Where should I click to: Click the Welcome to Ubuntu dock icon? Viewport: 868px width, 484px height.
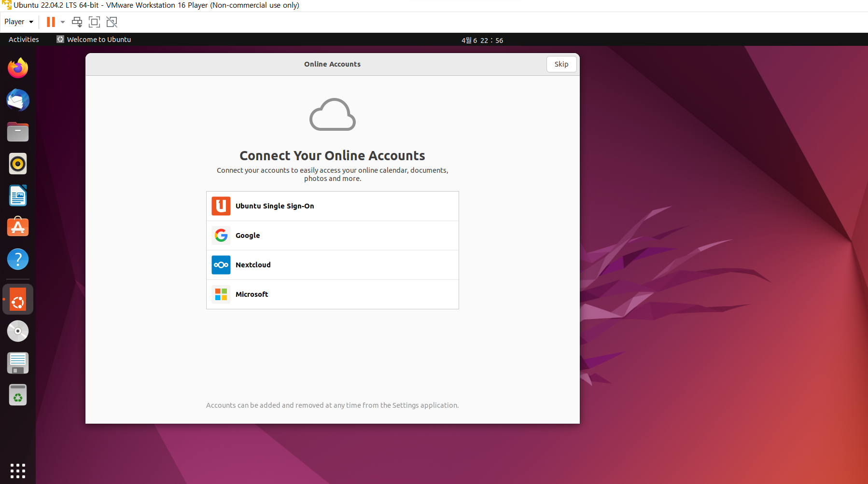click(18, 300)
